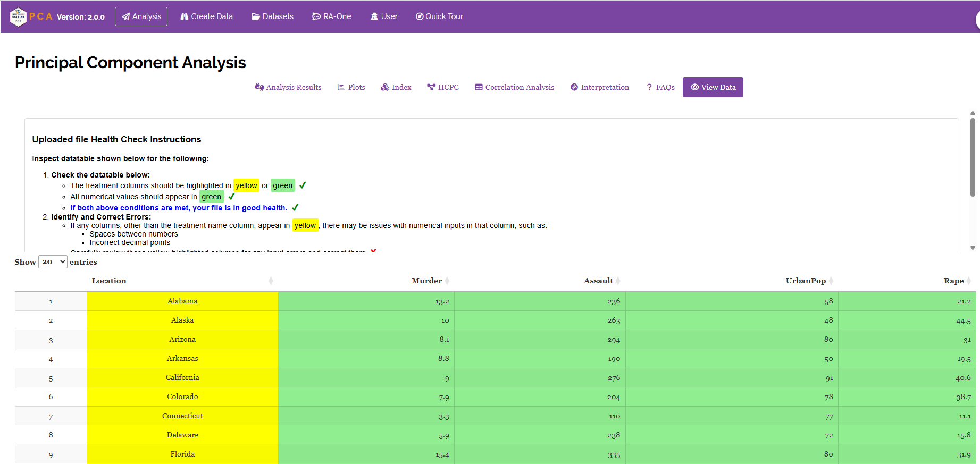Click row number 9 in the table
Image resolution: width=980 pixels, height=464 pixels.
point(51,454)
